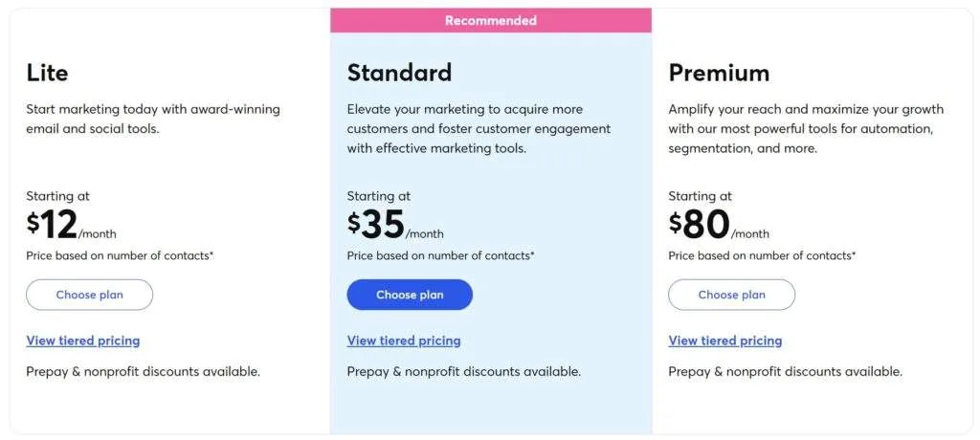Click the Premium plan heading
This screenshot has width=980, height=440.
(x=719, y=73)
